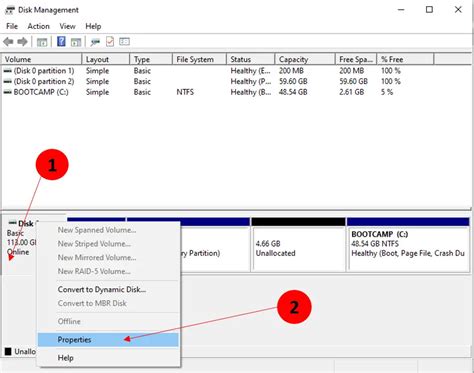Open the View menu
Viewport: 474px width, 373px height.
(67, 26)
